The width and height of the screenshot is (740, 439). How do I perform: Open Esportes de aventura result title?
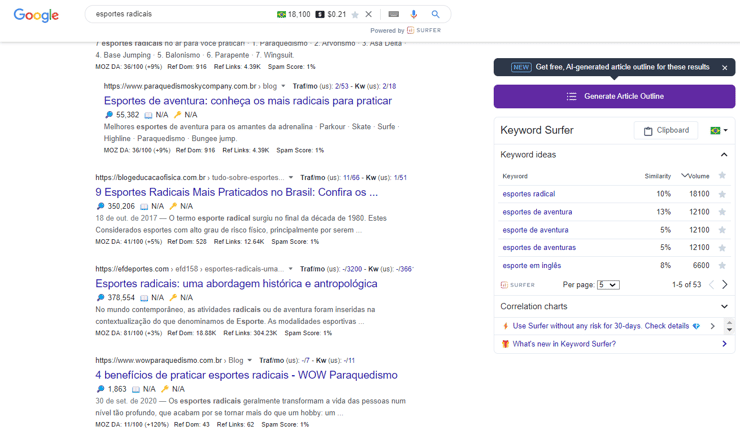coord(248,101)
